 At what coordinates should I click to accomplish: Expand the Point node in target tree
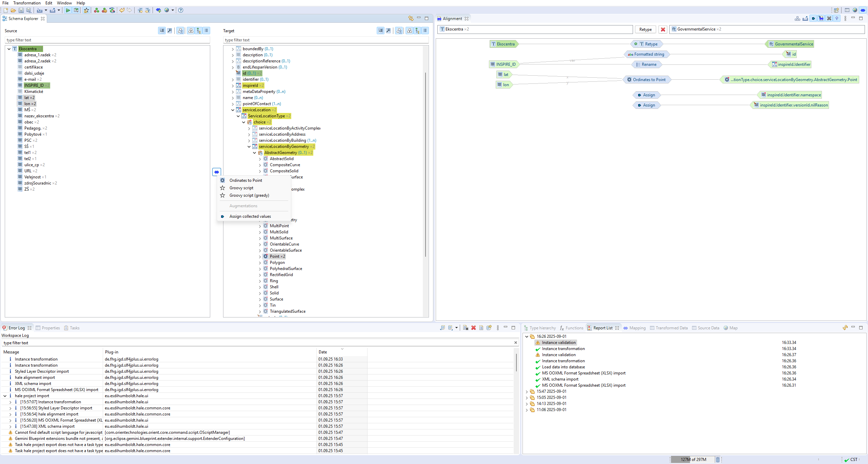pos(260,256)
